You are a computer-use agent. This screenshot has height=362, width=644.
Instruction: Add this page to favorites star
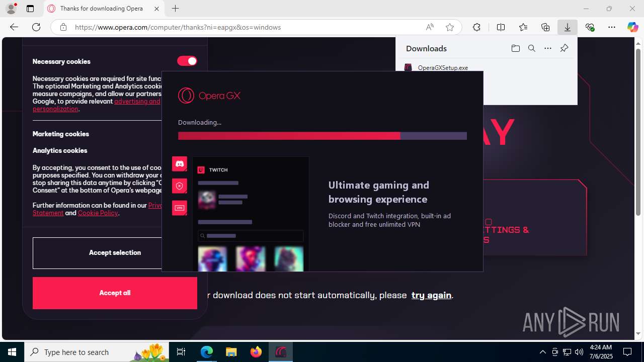(450, 27)
